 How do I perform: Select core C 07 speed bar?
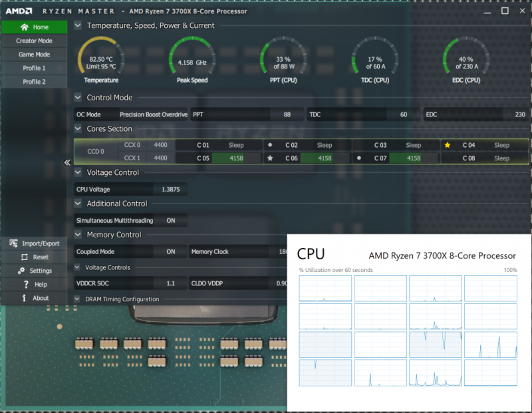pos(414,158)
